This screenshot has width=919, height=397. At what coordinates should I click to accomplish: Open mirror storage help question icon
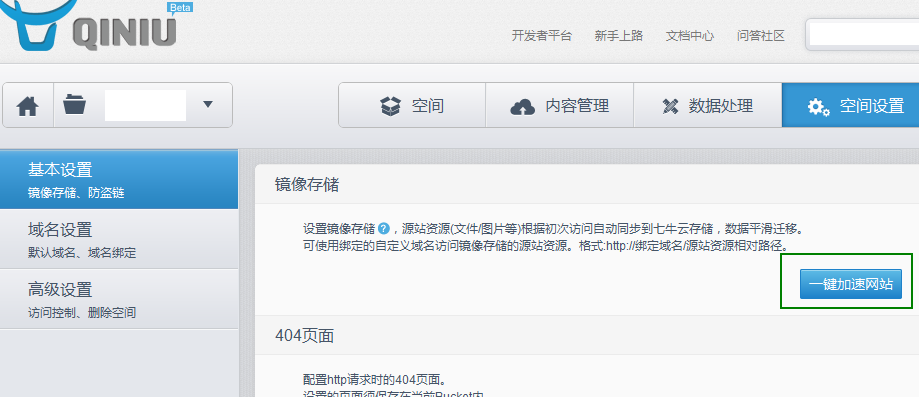point(384,228)
